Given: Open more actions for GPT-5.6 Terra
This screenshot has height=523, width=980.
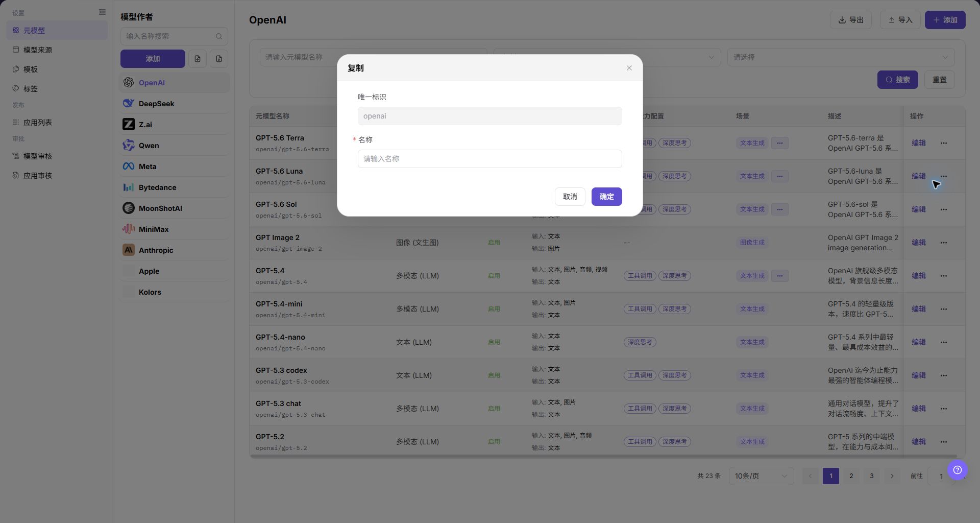Looking at the screenshot, I should point(943,143).
